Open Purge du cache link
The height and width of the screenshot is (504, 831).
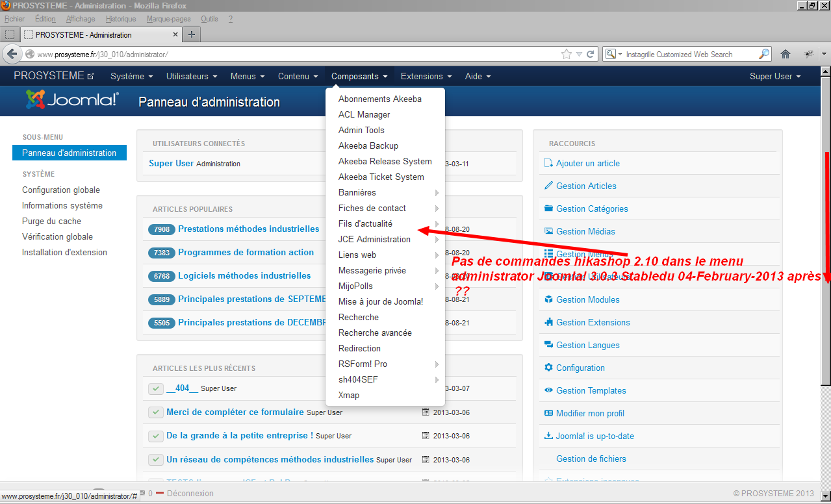pos(51,221)
